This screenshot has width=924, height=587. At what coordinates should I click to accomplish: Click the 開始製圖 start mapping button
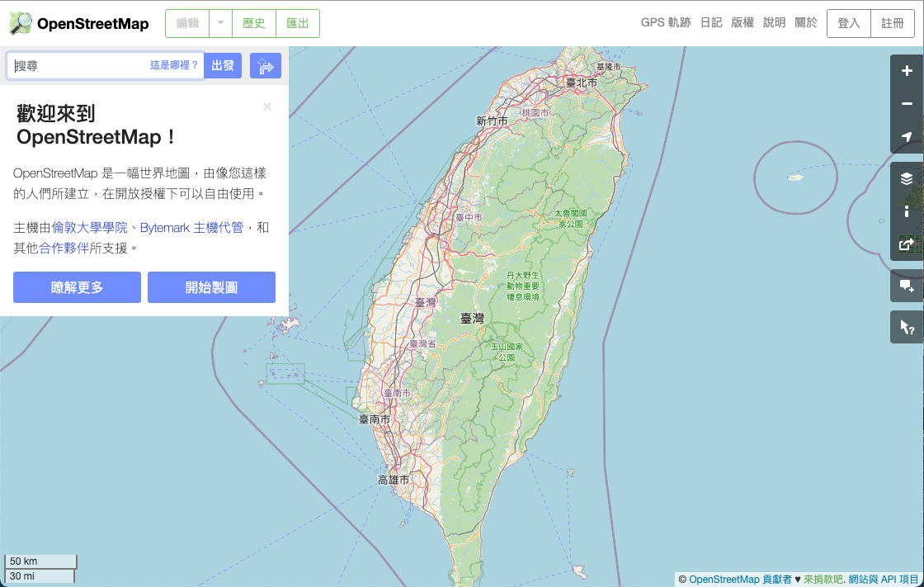tap(211, 287)
